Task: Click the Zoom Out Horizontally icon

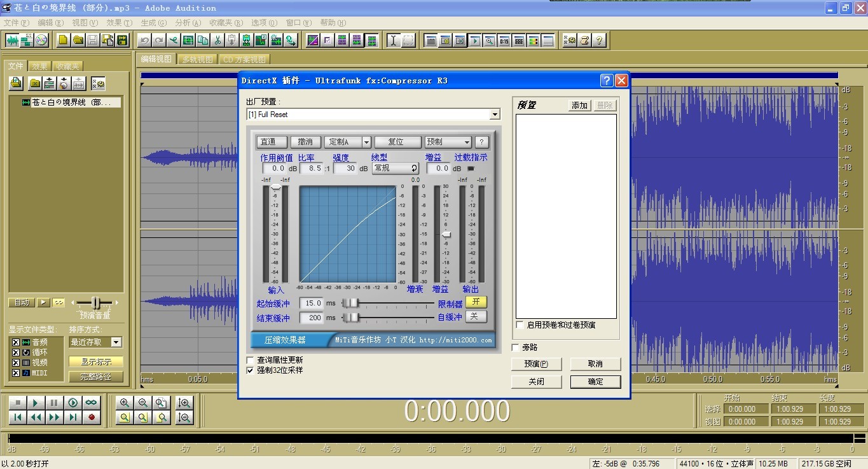Action: click(x=143, y=403)
